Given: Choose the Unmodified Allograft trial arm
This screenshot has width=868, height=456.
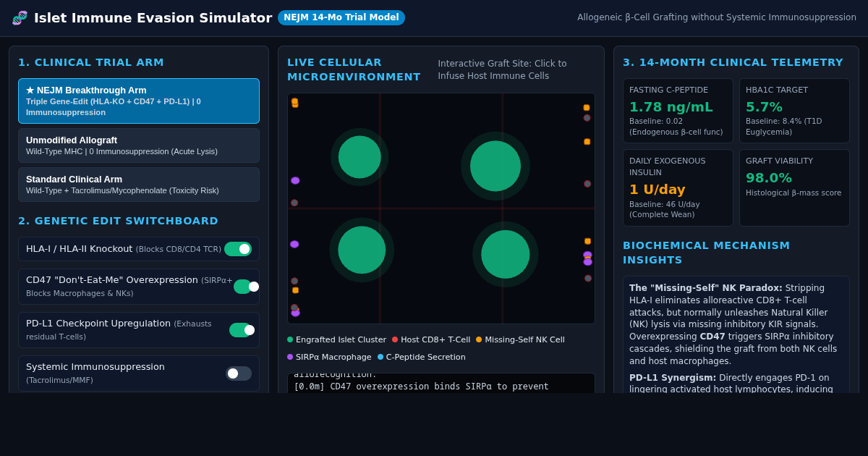Looking at the screenshot, I should [139, 145].
